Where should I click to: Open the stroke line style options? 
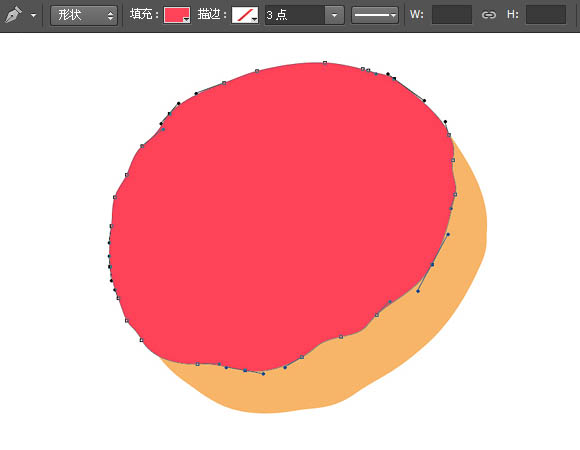(375, 15)
